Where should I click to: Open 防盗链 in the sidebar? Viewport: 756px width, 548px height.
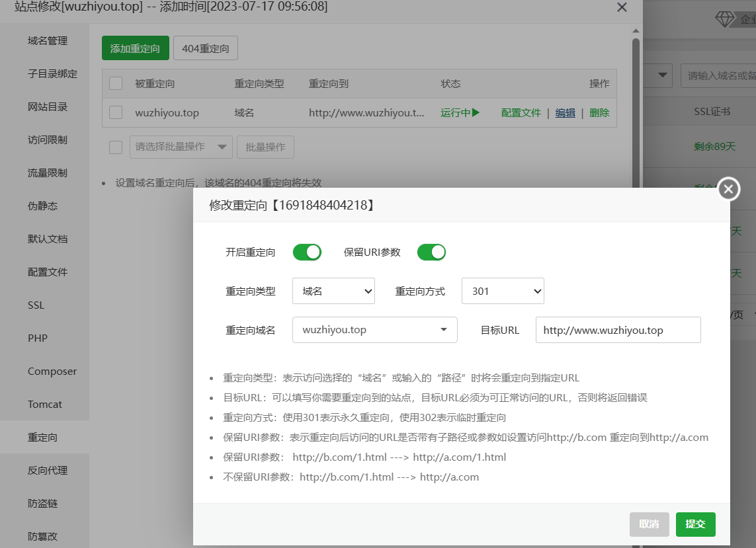point(42,503)
